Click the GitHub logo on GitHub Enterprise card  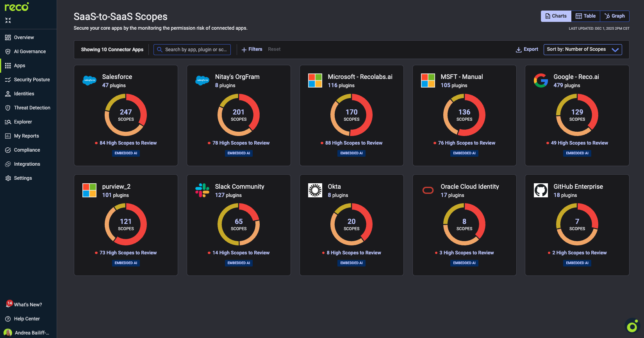pyautogui.click(x=541, y=190)
